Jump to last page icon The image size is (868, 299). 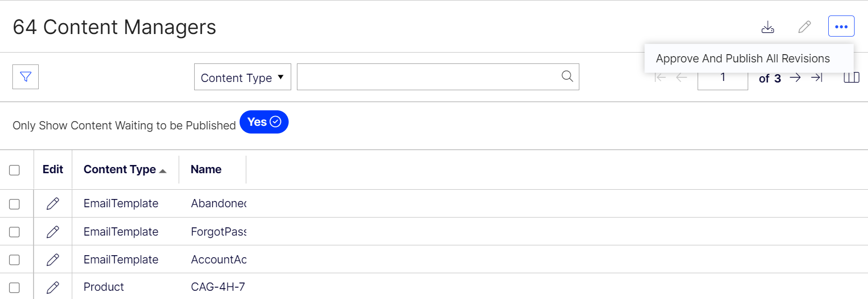point(817,77)
